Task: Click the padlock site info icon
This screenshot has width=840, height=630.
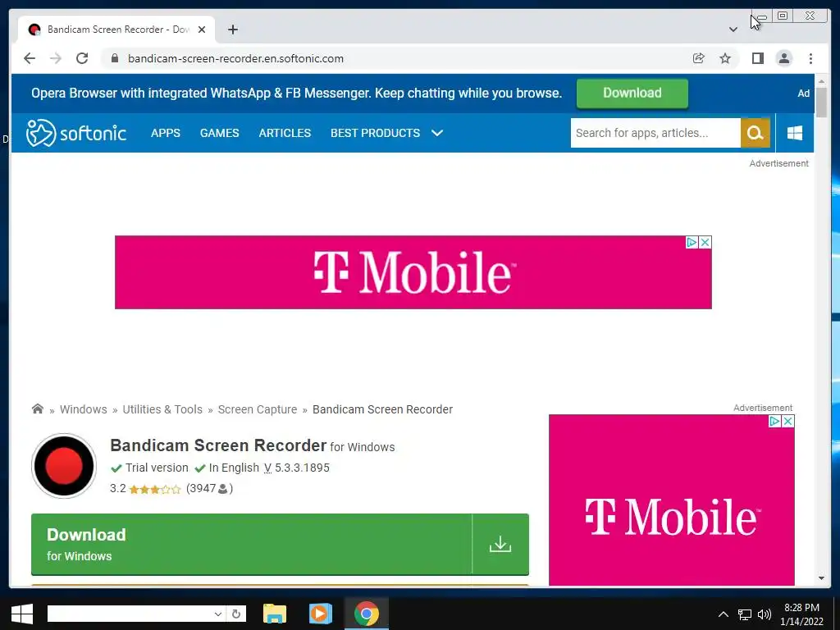Action: pos(115,58)
